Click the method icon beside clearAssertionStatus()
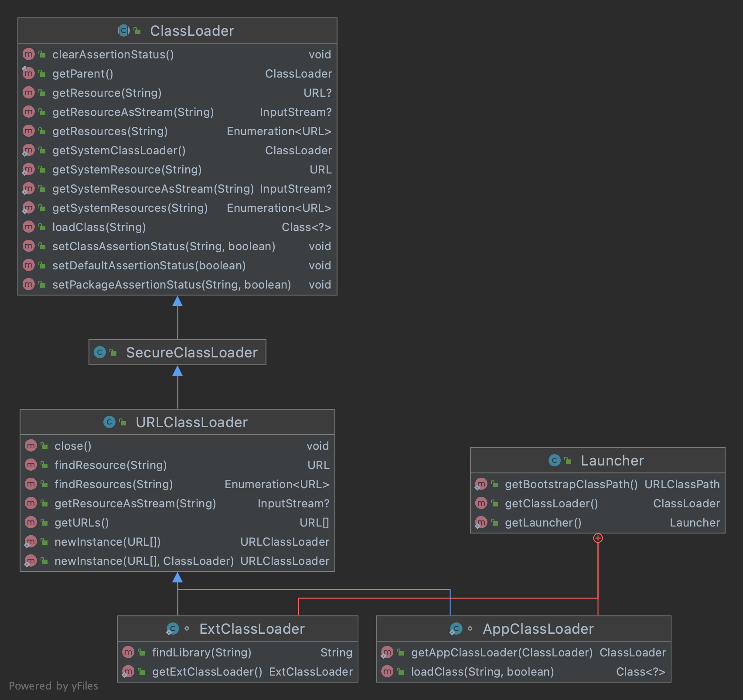Viewport: 743px width, 700px height. (29, 54)
